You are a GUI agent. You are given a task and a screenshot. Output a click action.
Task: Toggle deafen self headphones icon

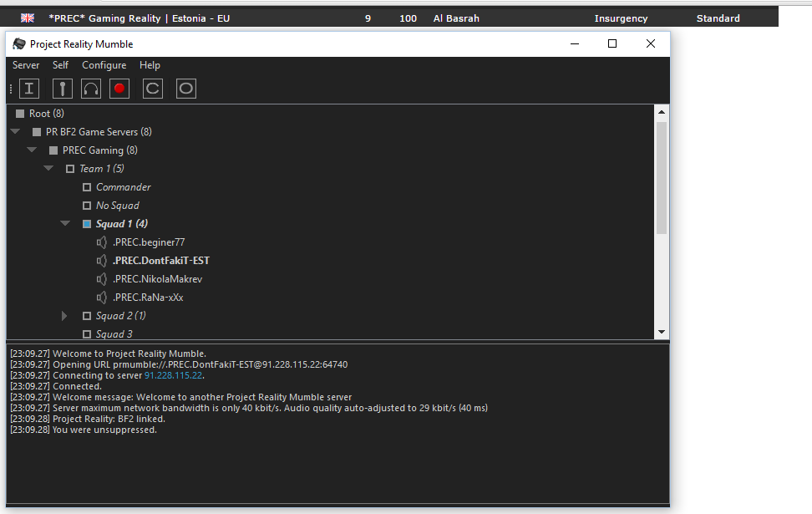pos(91,89)
